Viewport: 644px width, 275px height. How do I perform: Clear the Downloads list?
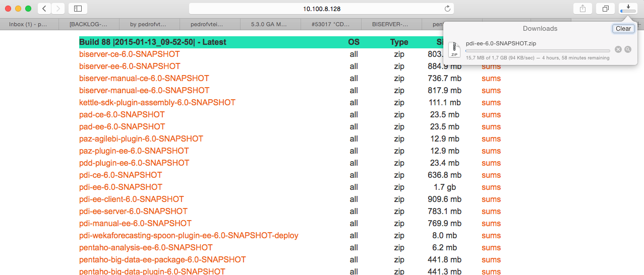pyautogui.click(x=623, y=29)
